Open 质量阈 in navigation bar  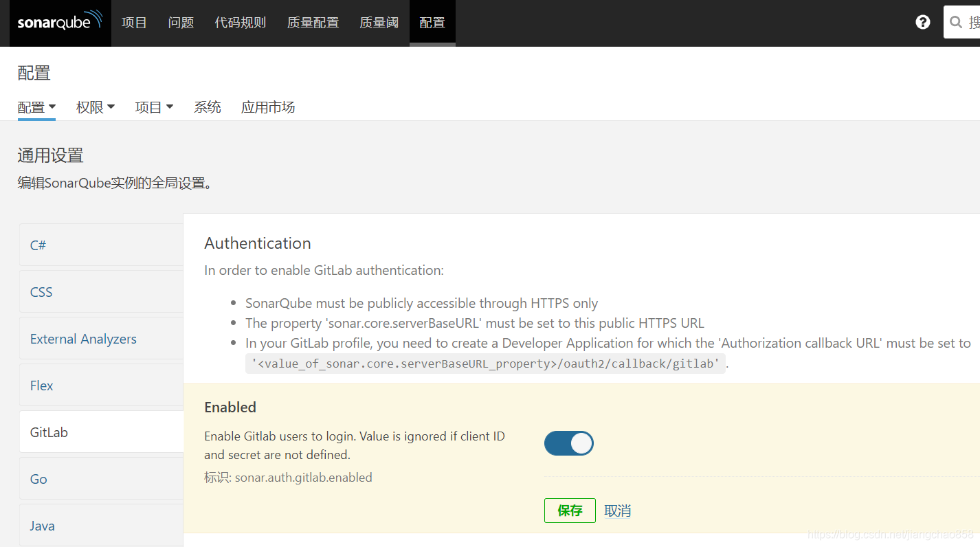point(379,23)
